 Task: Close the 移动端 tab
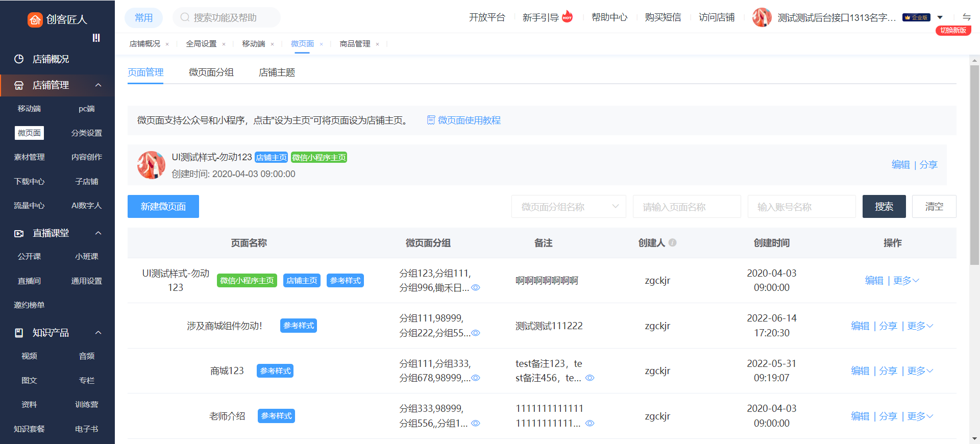click(273, 44)
